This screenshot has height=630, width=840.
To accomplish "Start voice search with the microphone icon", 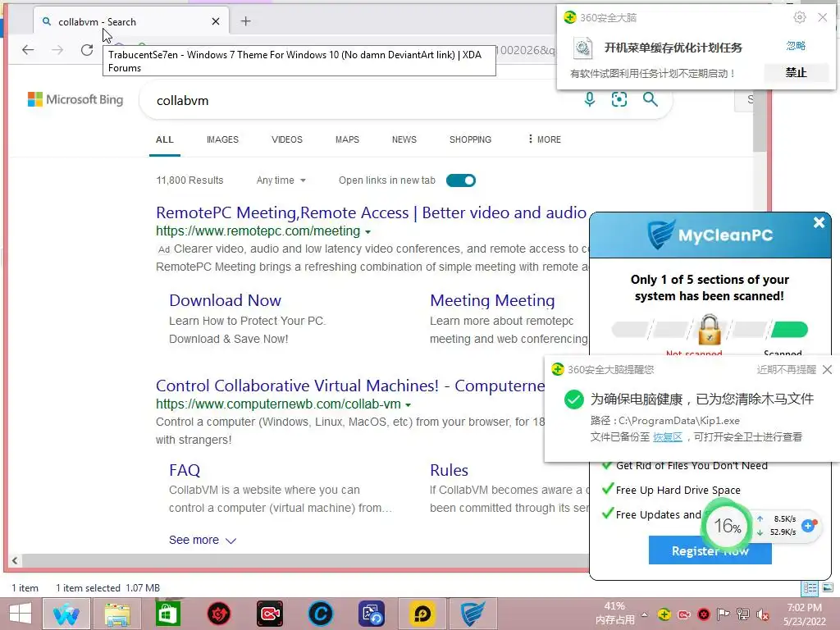I will pyautogui.click(x=589, y=99).
